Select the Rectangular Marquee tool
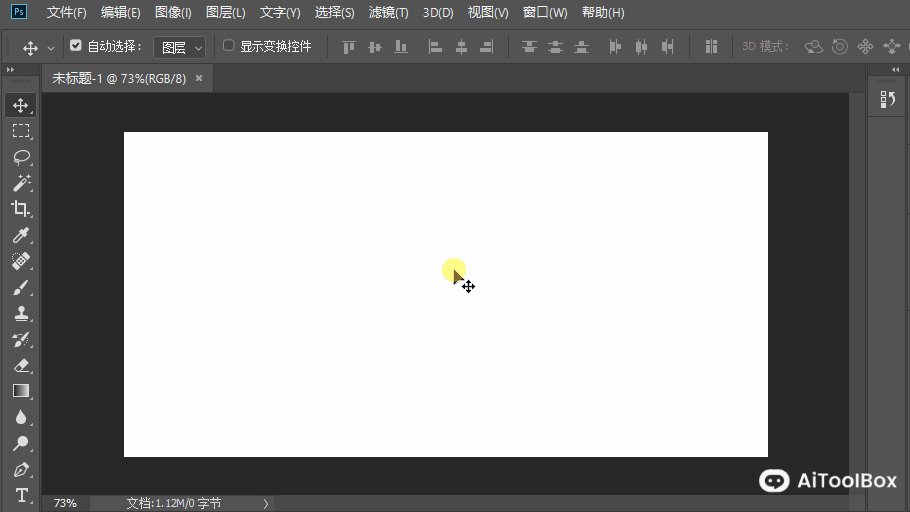This screenshot has width=910, height=512. [x=21, y=131]
